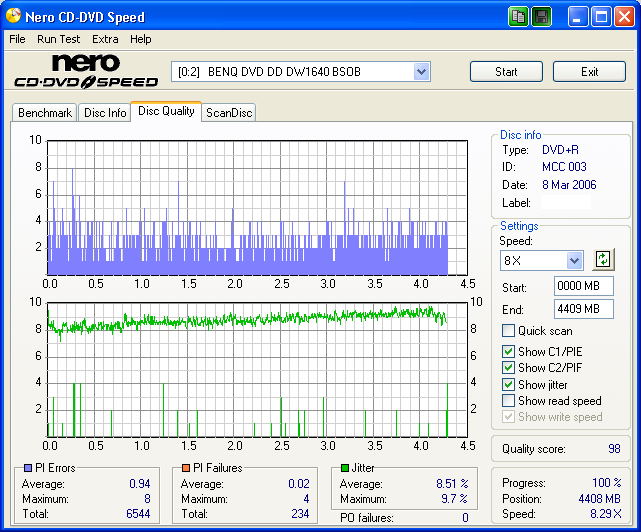Open the drive selection dropdown
The width and height of the screenshot is (641, 532).
[x=421, y=72]
